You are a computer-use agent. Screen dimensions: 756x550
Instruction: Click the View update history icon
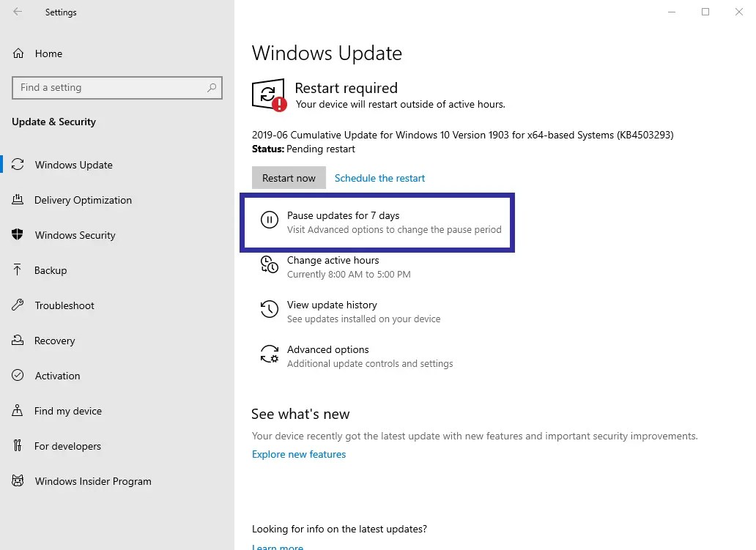(270, 310)
